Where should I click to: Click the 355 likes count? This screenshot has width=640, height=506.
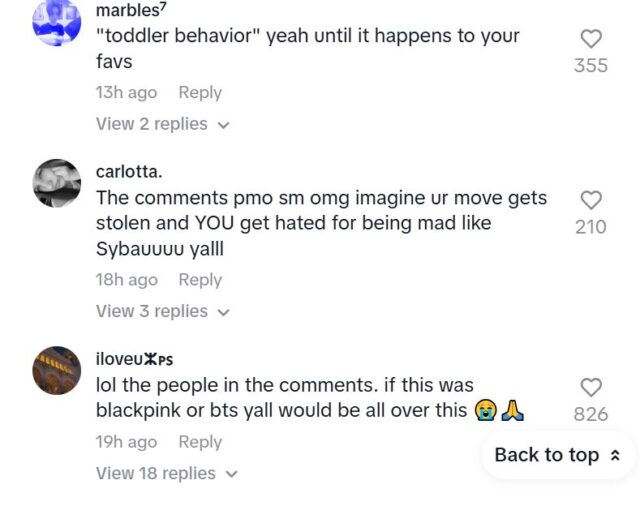(x=591, y=65)
